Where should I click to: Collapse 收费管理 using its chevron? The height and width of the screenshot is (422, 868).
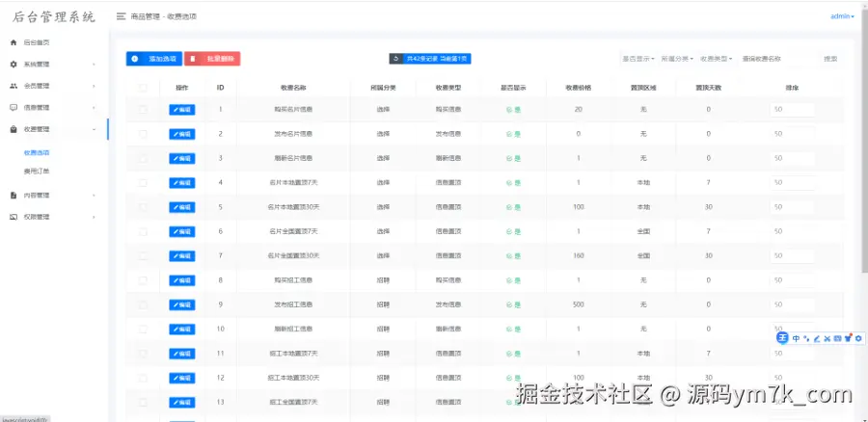(x=94, y=129)
